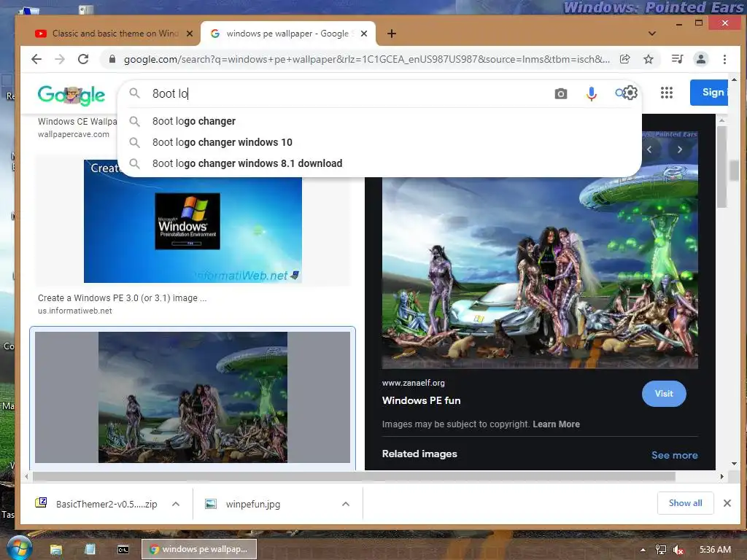Open the Learn More copyright link
The width and height of the screenshot is (747, 560).
point(556,424)
